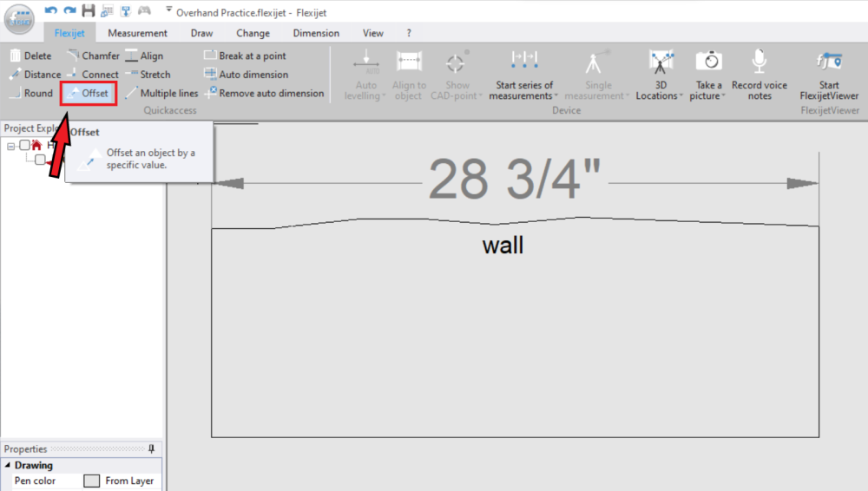The width and height of the screenshot is (868, 491).
Task: Click Remove auto dimension
Action: point(264,93)
